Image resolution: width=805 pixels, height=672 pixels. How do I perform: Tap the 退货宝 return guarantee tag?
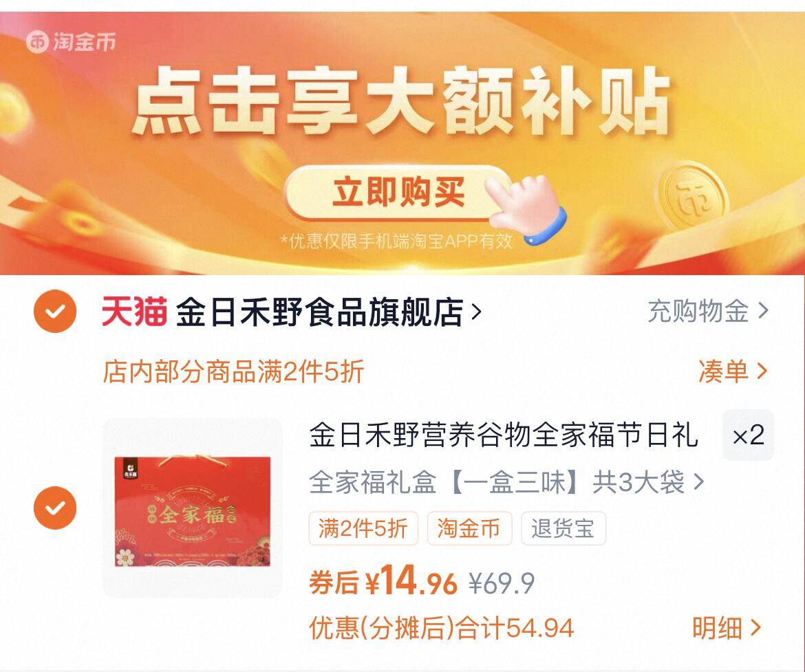click(x=563, y=528)
